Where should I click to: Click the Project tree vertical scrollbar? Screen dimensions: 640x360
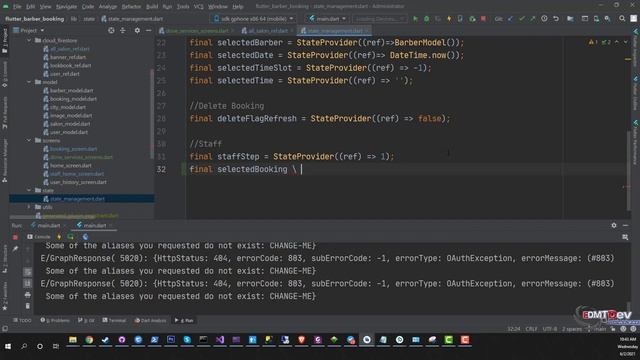point(152,114)
